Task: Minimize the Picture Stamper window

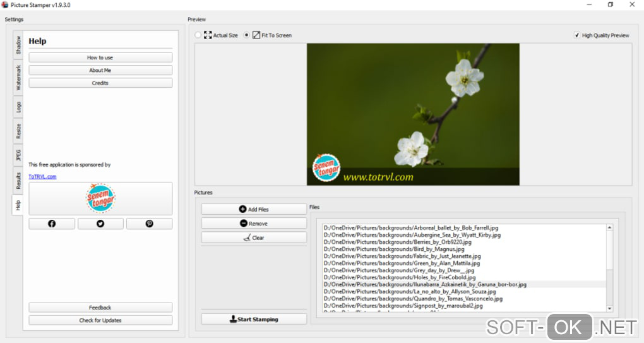Action: coord(589,4)
